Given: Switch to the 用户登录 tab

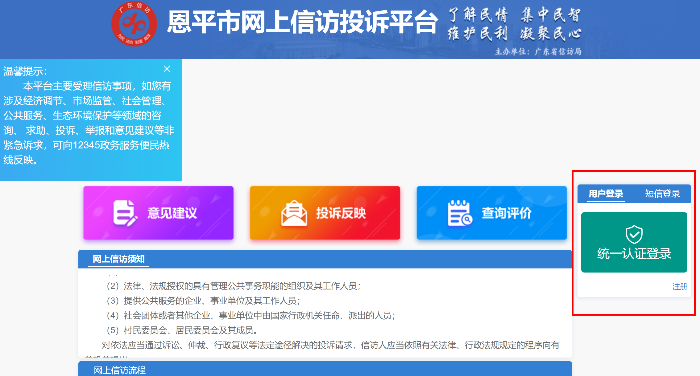Looking at the screenshot, I should 605,194.
